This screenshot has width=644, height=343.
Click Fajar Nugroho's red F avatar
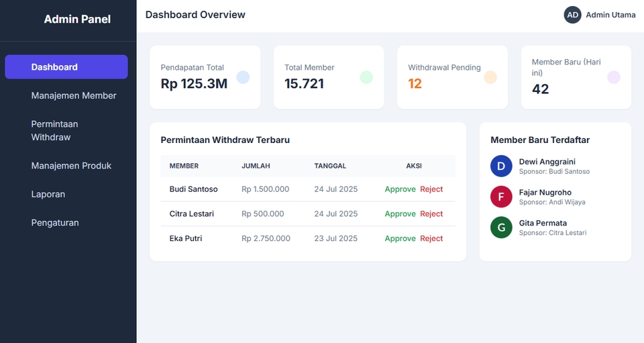[x=501, y=197]
